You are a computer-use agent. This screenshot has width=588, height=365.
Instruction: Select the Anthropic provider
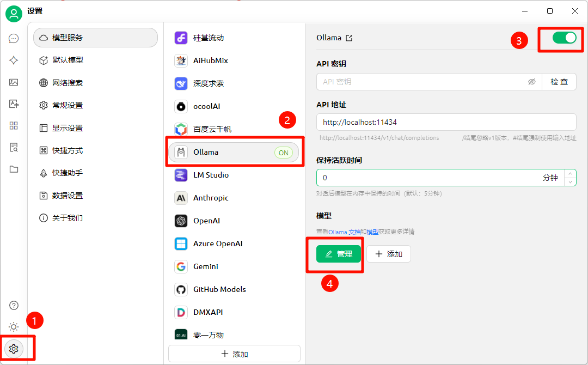coord(234,198)
